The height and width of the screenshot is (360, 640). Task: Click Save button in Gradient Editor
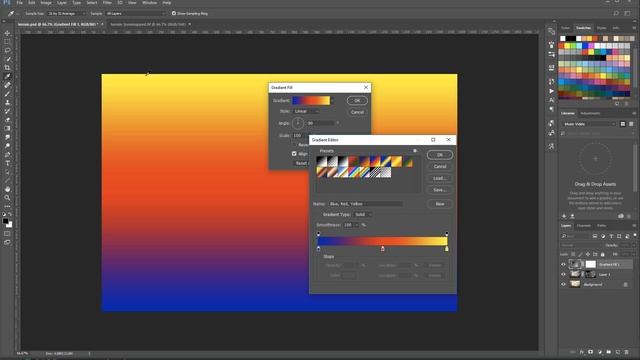(x=440, y=190)
